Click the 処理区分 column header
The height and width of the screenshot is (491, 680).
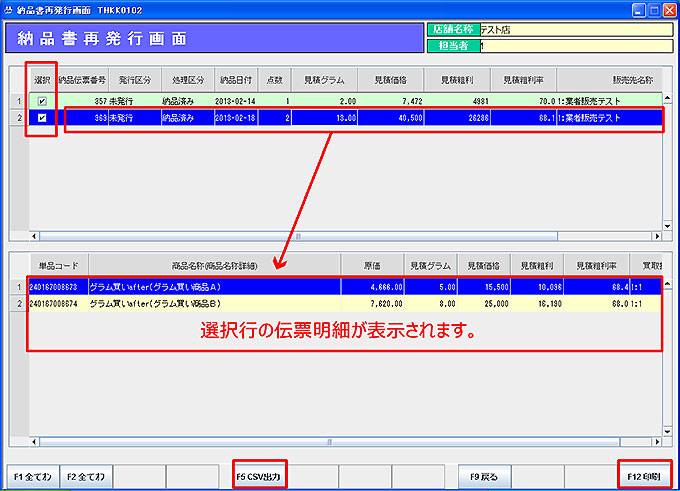pos(188,80)
